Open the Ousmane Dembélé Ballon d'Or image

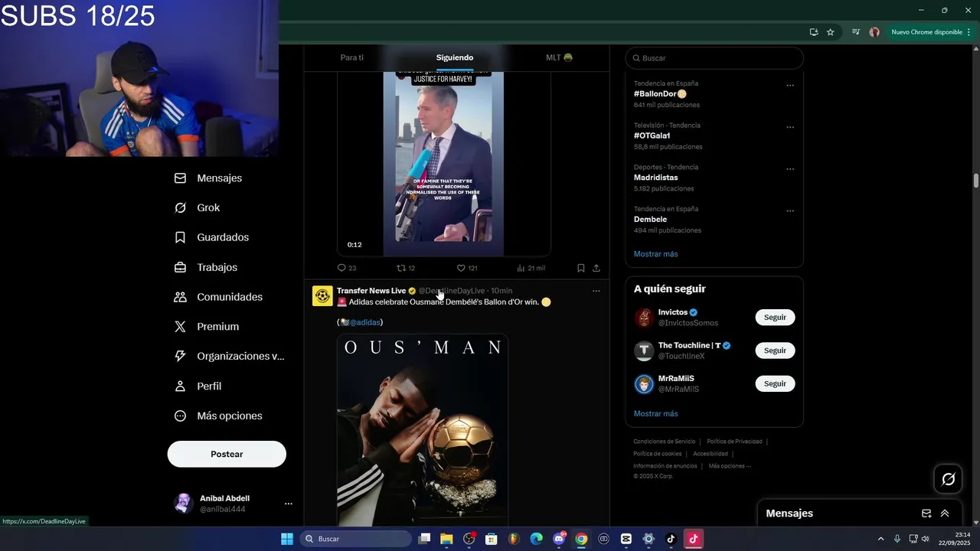pyautogui.click(x=423, y=430)
